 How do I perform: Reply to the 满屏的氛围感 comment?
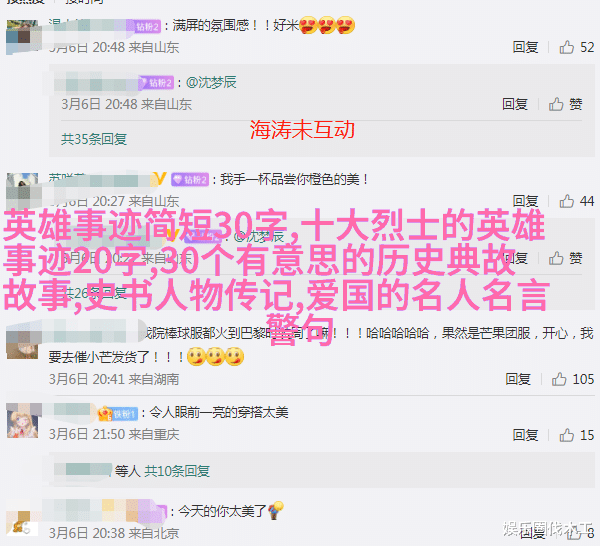coord(525,47)
